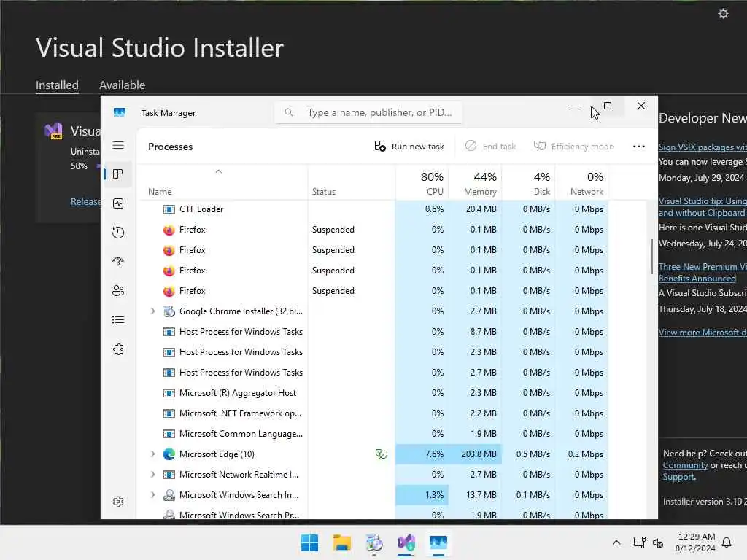The width and height of the screenshot is (747, 560).
Task: Click the Task Manager app icon in title bar
Action: pos(120,112)
